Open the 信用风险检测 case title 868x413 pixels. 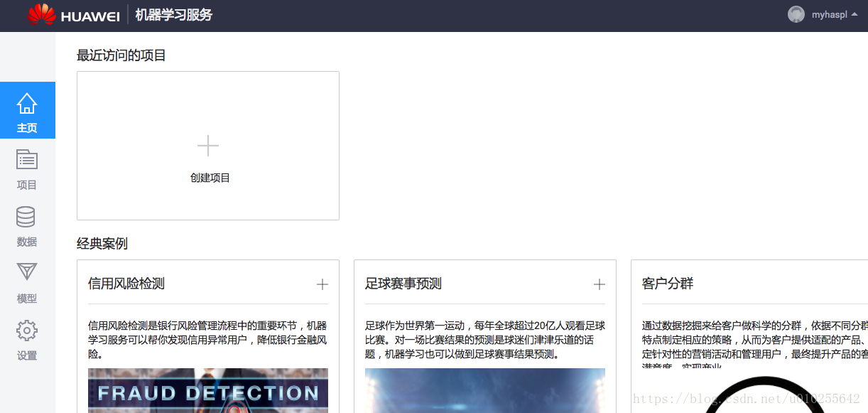coord(126,284)
